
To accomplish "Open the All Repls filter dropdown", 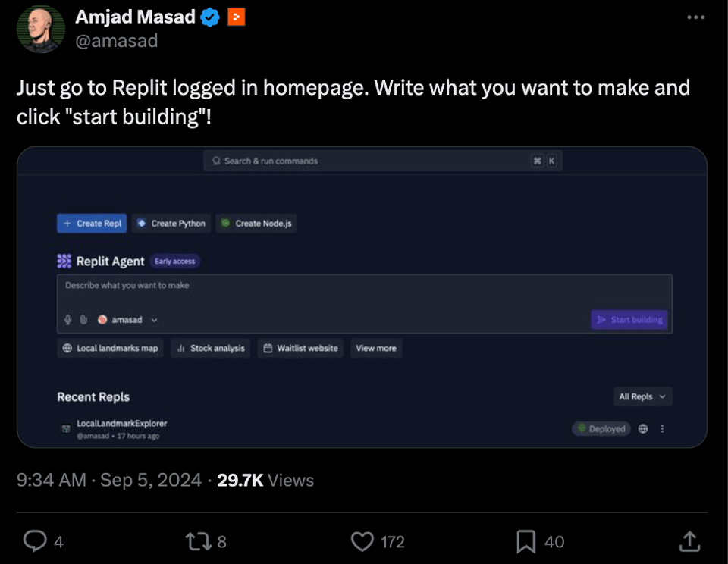I will [x=642, y=396].
